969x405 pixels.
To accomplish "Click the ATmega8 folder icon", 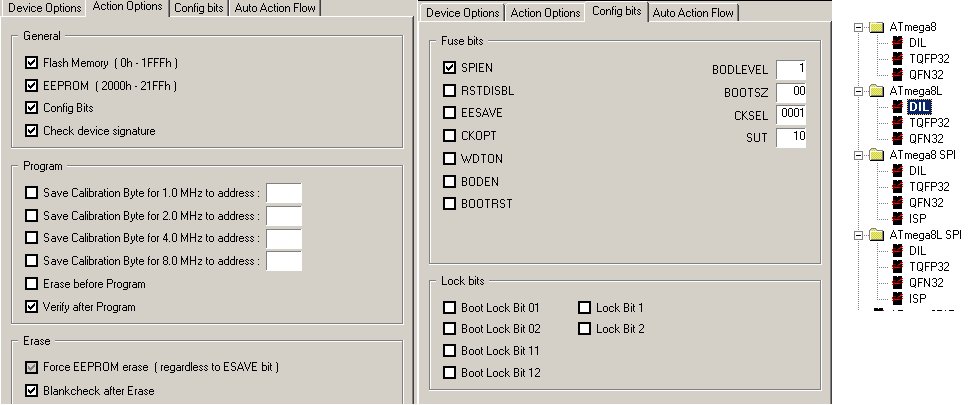I will [x=876, y=27].
